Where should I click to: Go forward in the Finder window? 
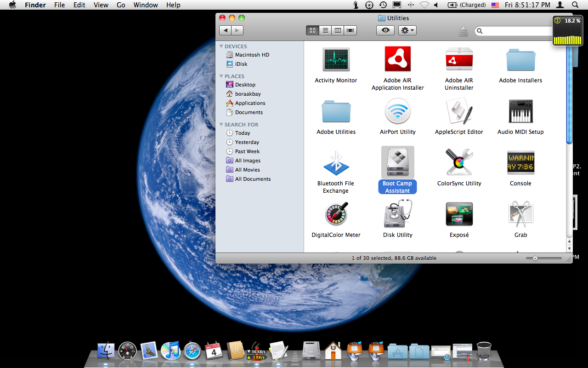237,30
